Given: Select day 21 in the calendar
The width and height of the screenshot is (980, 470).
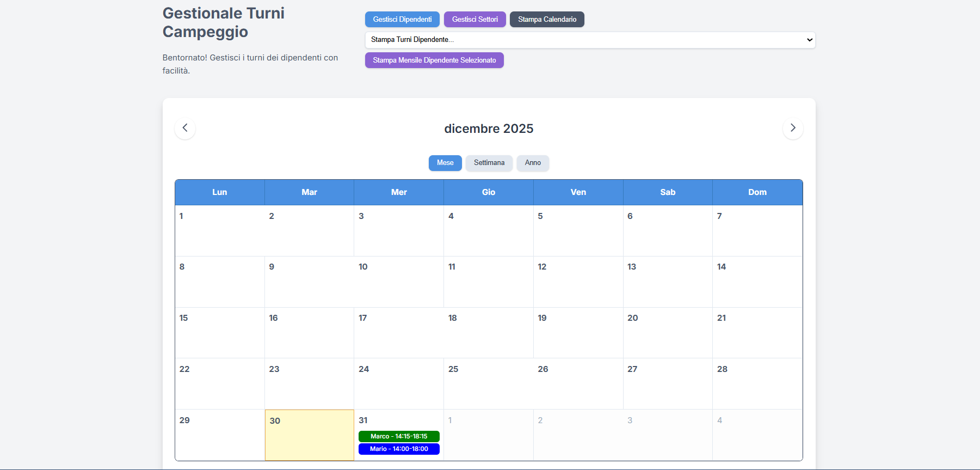Looking at the screenshot, I should pyautogui.click(x=757, y=333).
